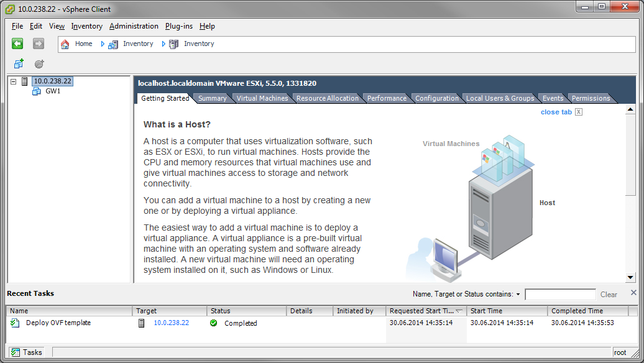Click the green Back navigation arrow
The height and width of the screenshot is (363, 644).
click(x=17, y=44)
